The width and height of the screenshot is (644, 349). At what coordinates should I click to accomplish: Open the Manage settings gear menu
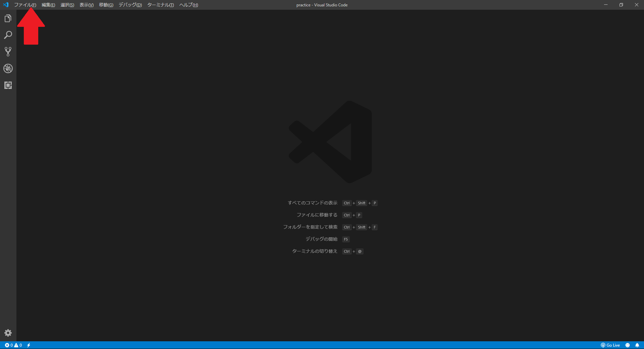tap(8, 333)
